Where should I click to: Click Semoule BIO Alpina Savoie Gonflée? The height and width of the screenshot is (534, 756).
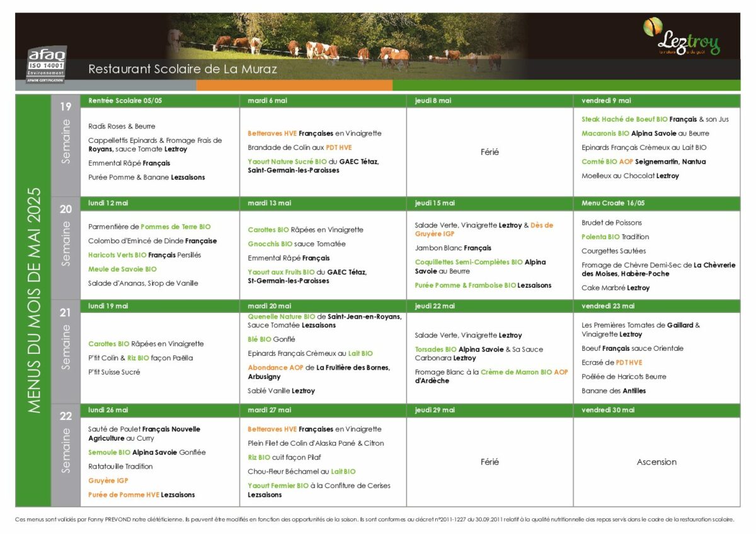(x=147, y=453)
